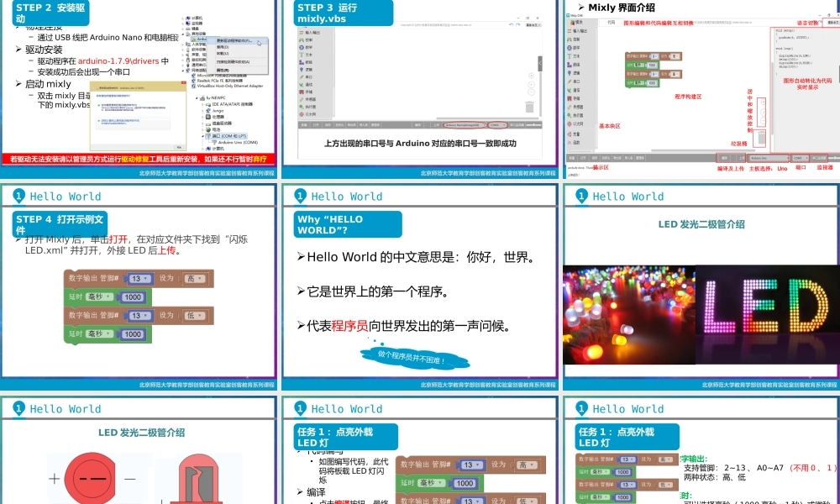
Task: Click the zoom-in icon on the Mixly canvas
Action: coord(763,110)
